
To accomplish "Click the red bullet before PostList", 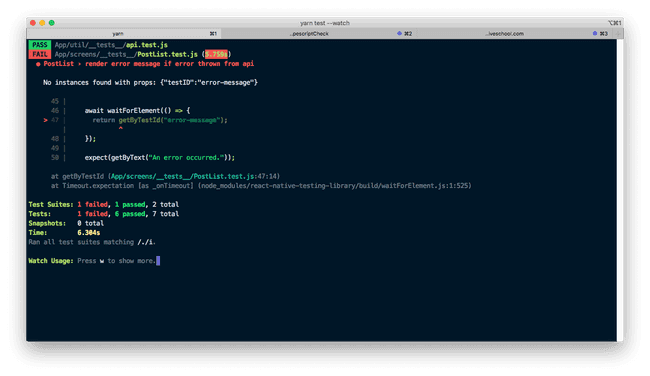I will [x=38, y=64].
